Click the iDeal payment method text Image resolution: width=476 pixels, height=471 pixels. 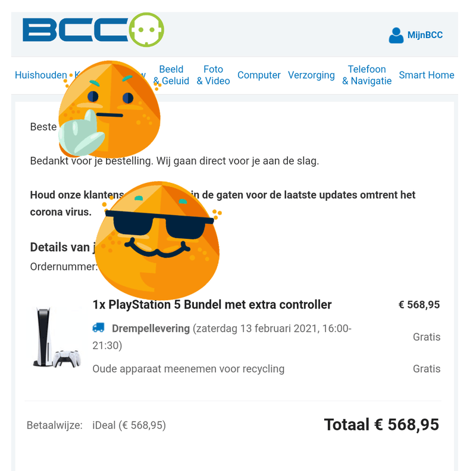(129, 425)
